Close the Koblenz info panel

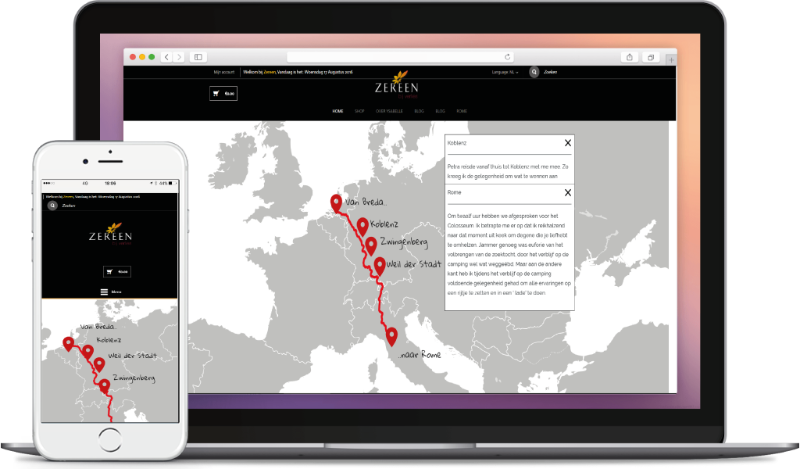(x=567, y=144)
